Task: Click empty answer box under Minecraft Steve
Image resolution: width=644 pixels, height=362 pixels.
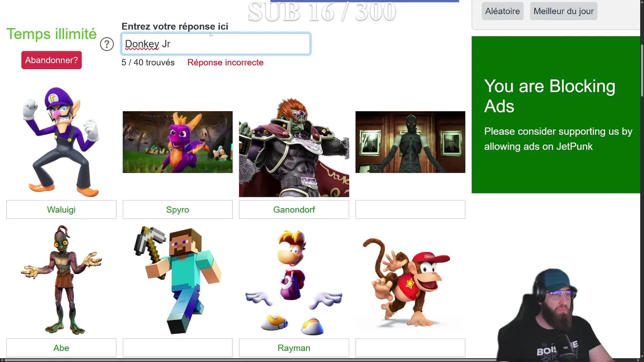Action: click(178, 348)
